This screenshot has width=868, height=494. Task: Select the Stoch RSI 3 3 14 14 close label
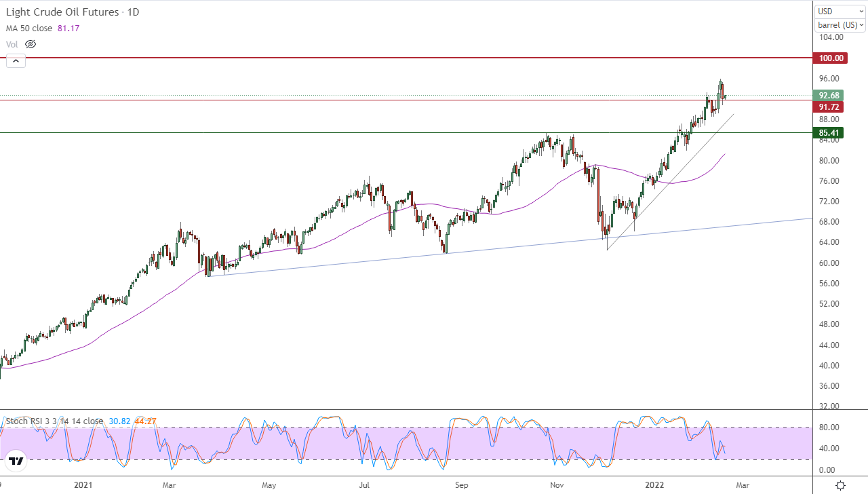54,421
